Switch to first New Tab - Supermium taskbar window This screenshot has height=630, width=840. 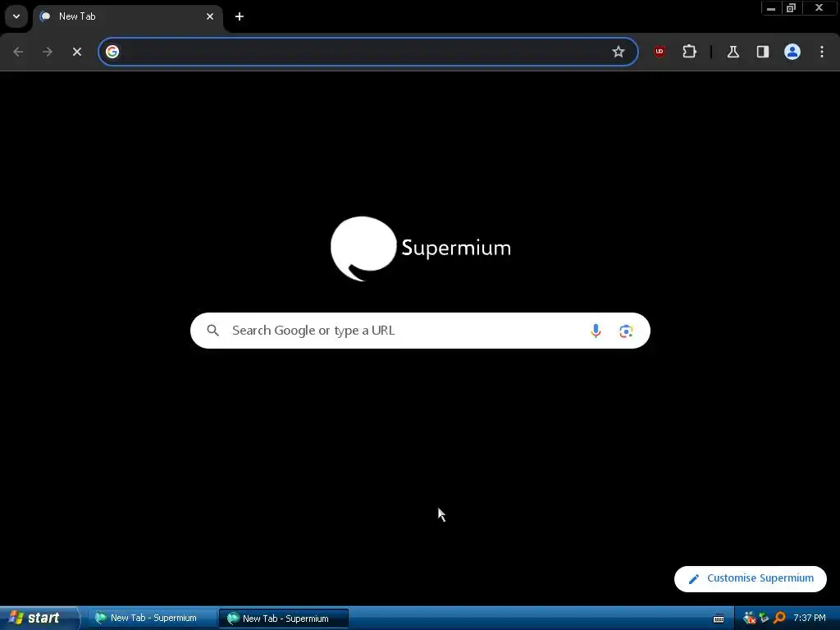point(152,618)
